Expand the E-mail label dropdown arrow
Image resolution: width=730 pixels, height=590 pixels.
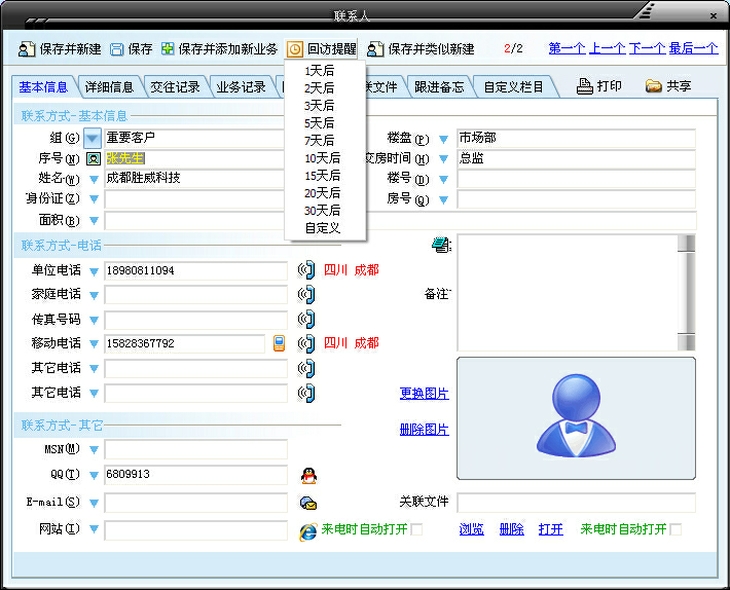click(x=94, y=503)
